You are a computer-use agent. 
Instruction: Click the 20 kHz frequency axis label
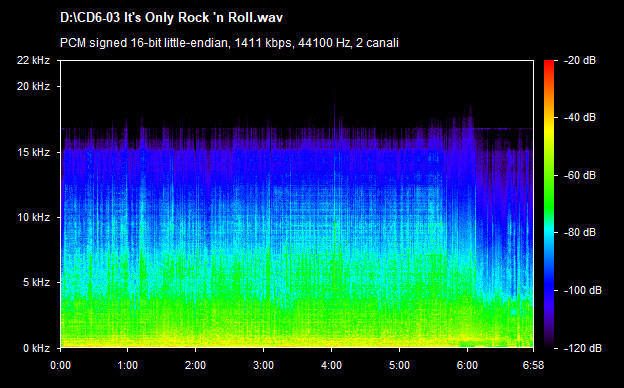pos(33,86)
